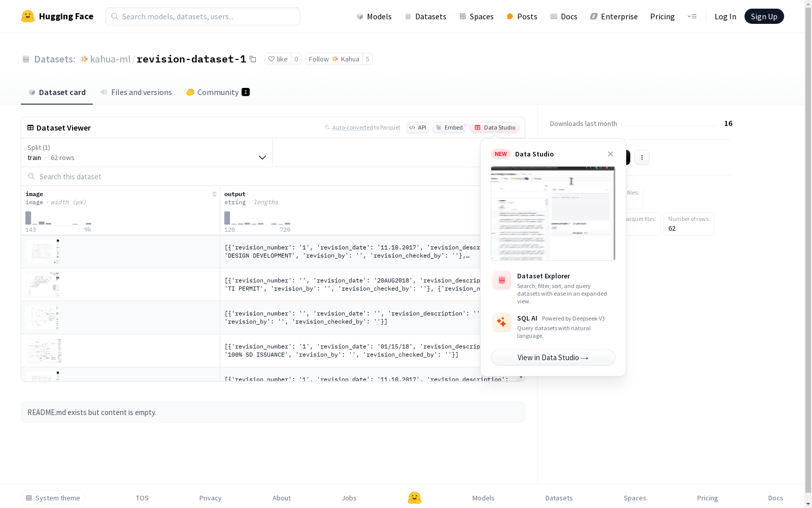Click the SQL AI sparkle icon

[x=502, y=322]
